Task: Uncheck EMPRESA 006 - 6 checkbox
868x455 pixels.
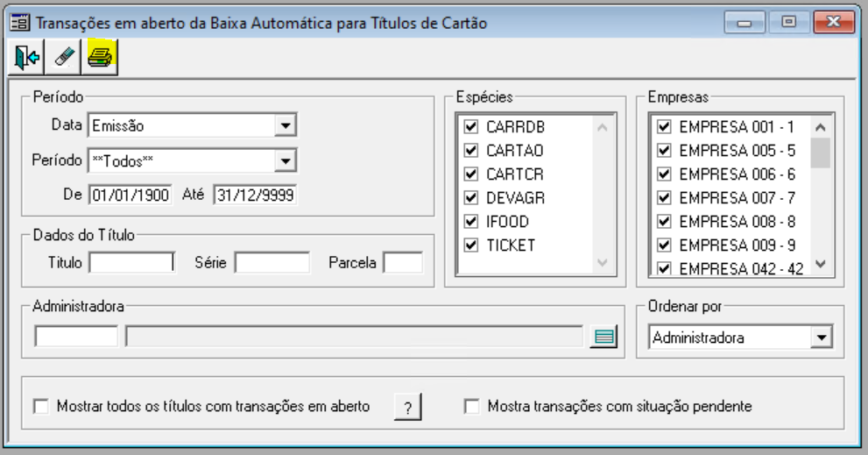Action: [664, 174]
